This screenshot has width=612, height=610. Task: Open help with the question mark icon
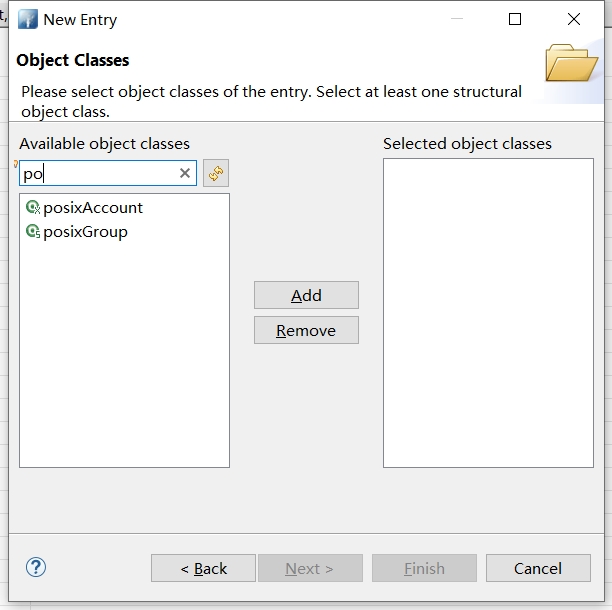point(36,567)
